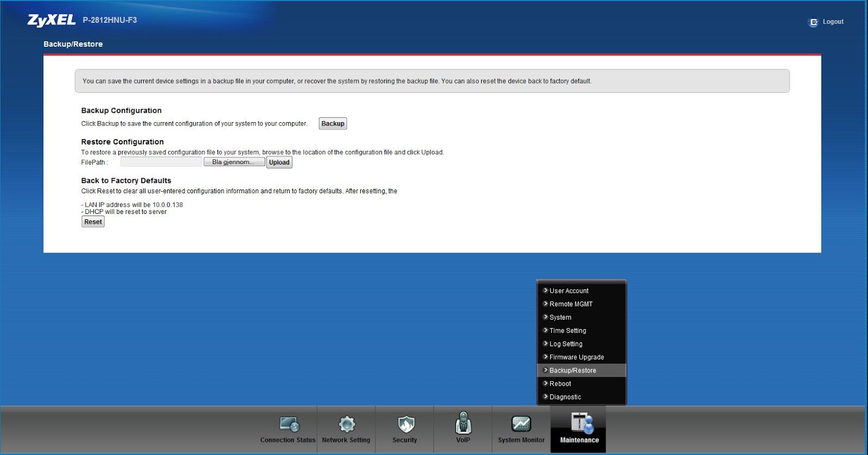Open Network Setting gear icon
The width and height of the screenshot is (868, 455).
[347, 424]
